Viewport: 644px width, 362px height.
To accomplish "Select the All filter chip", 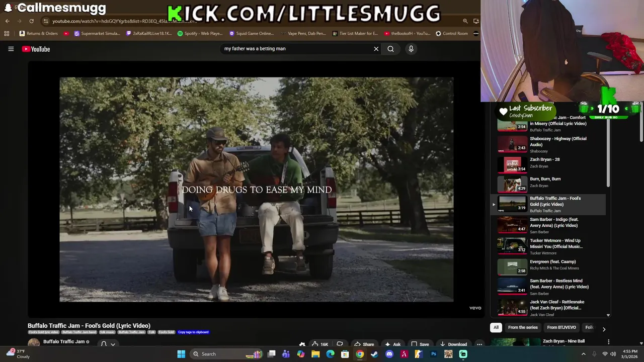I will (496, 327).
